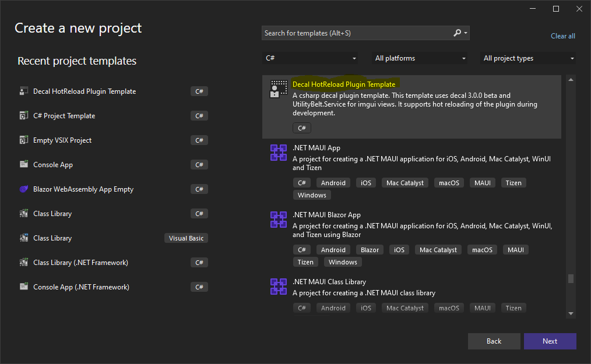The image size is (591, 364).
Task: Click the Class Library (.NET Framework) icon
Action: (24, 262)
